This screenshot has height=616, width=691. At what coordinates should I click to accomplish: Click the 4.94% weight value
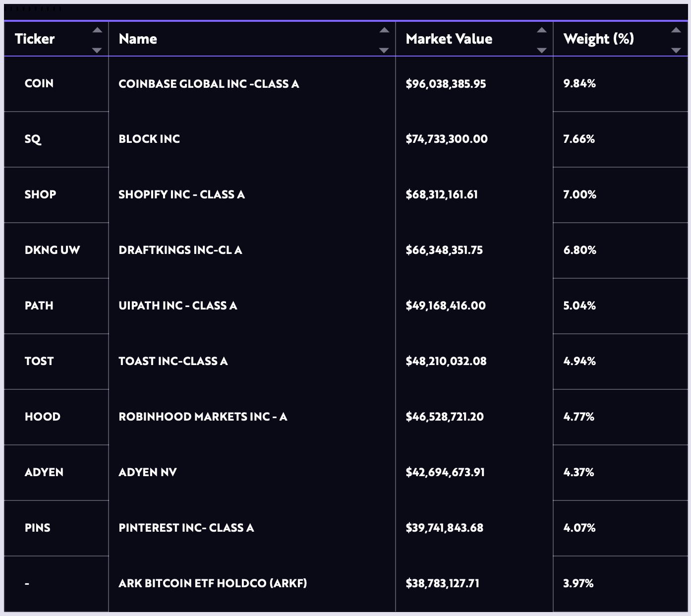[579, 361]
